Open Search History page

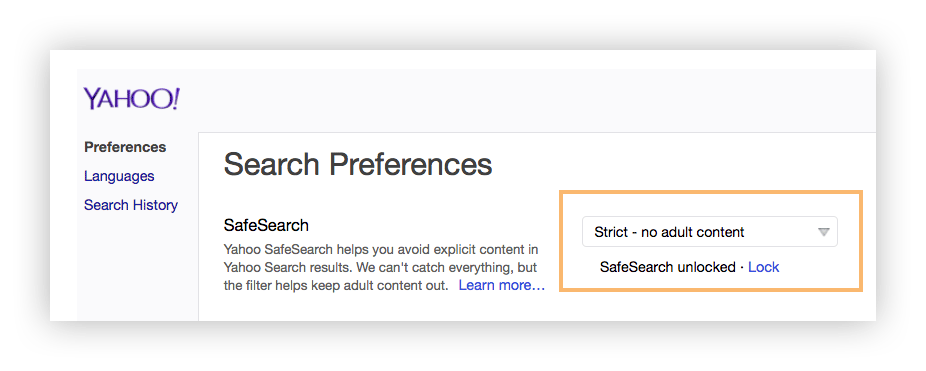tap(131, 205)
